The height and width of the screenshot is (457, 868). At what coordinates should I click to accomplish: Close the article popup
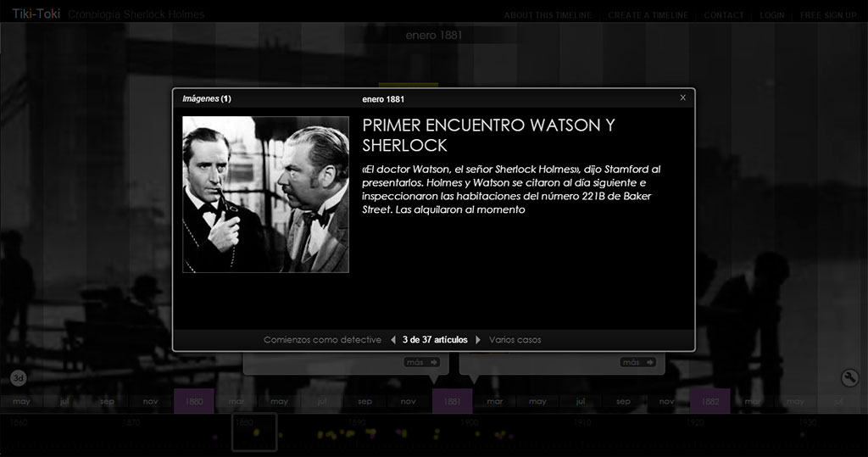[x=682, y=98]
